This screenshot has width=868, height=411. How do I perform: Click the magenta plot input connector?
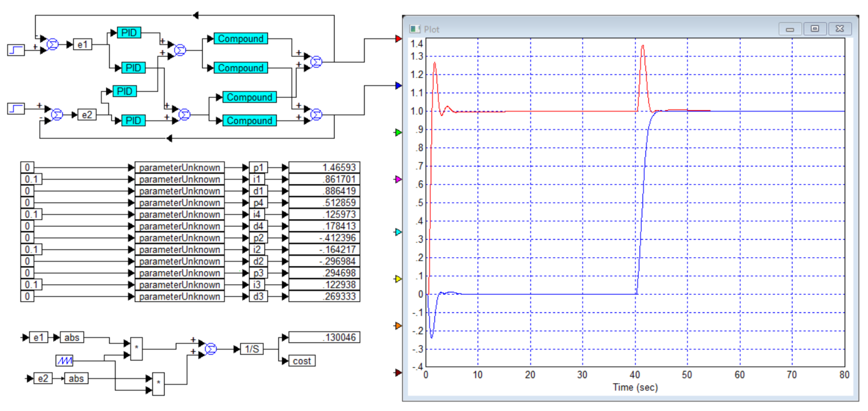tap(398, 179)
